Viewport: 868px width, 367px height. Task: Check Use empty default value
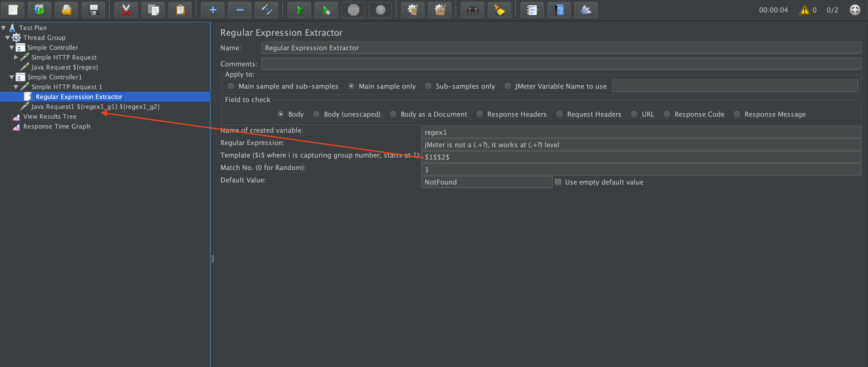(558, 182)
